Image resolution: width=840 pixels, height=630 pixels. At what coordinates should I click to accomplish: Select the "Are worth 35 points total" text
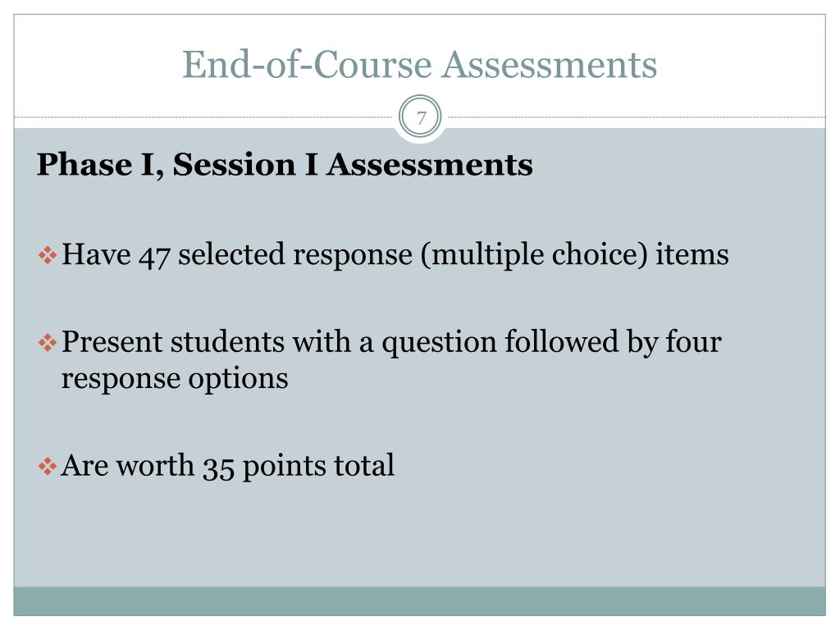pos(228,466)
